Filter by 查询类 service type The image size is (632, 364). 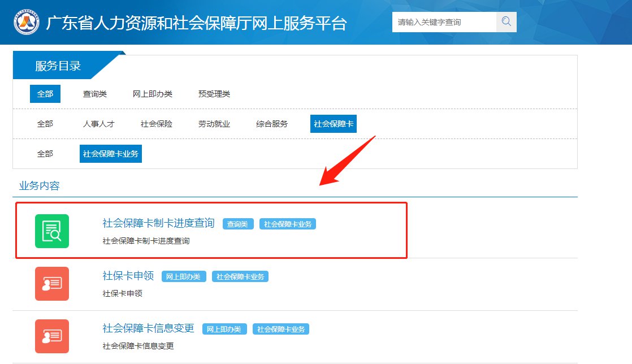click(95, 94)
